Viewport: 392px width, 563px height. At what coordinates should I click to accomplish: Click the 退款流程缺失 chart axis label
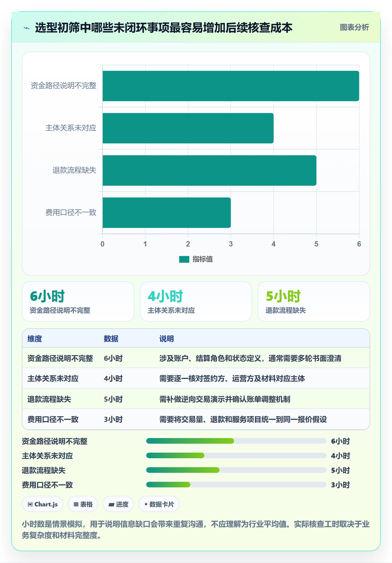74,170
